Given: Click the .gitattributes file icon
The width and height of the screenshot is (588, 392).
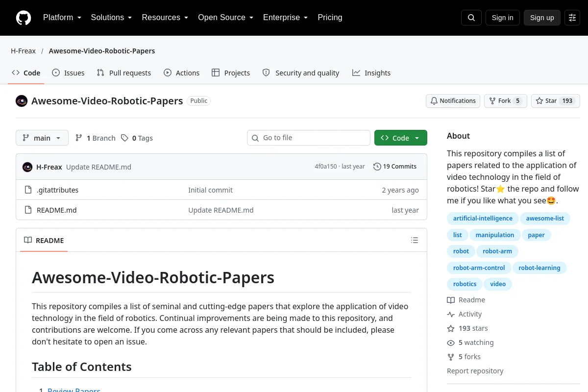Looking at the screenshot, I should 28,190.
